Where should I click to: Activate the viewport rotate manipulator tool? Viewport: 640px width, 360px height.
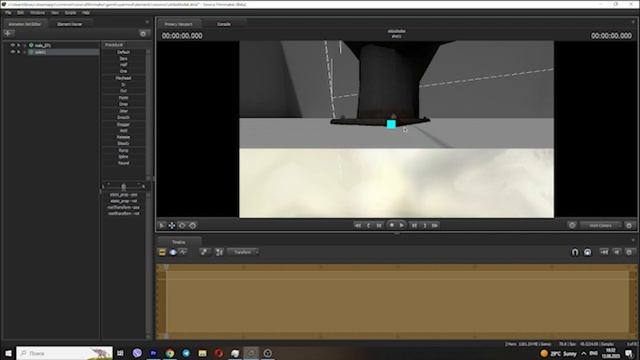182,225
